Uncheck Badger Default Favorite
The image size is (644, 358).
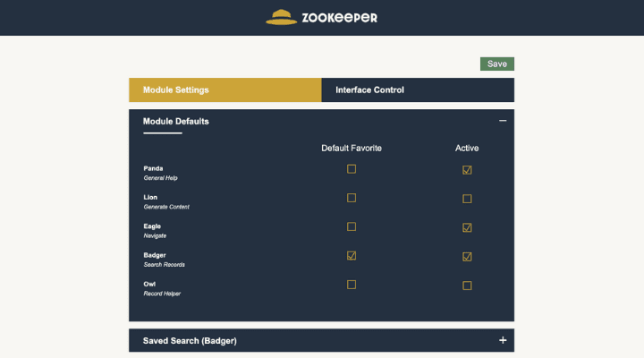[352, 256]
